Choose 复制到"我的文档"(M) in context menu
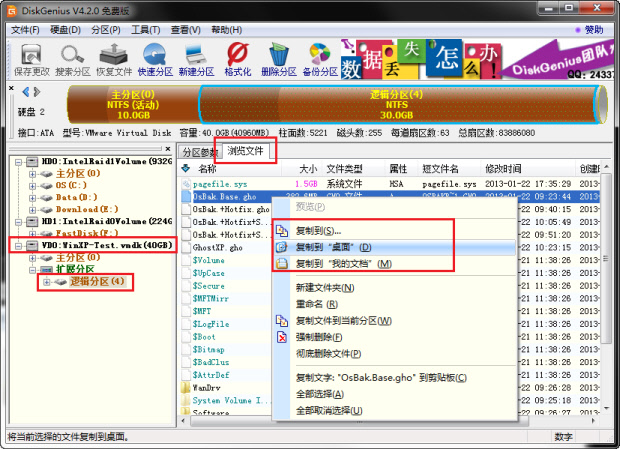The image size is (620, 449). (395, 264)
